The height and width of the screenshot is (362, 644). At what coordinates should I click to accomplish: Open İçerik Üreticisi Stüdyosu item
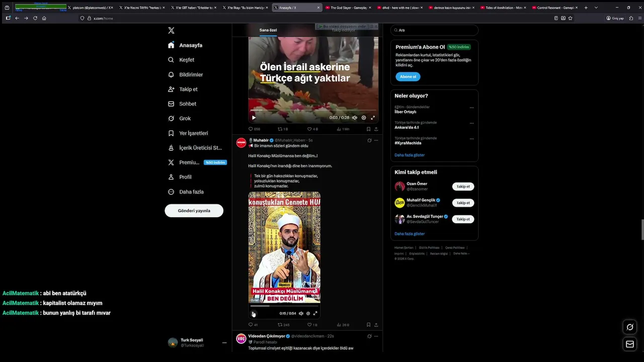[x=195, y=148]
